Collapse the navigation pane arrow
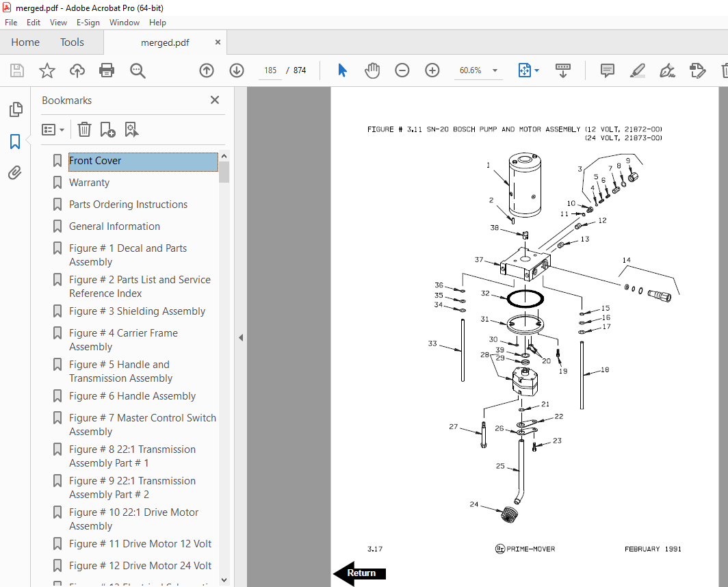The width and height of the screenshot is (728, 587). (x=241, y=337)
